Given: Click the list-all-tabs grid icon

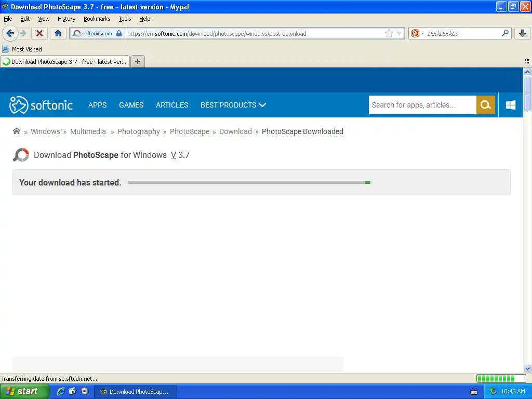Looking at the screenshot, I should click(527, 61).
